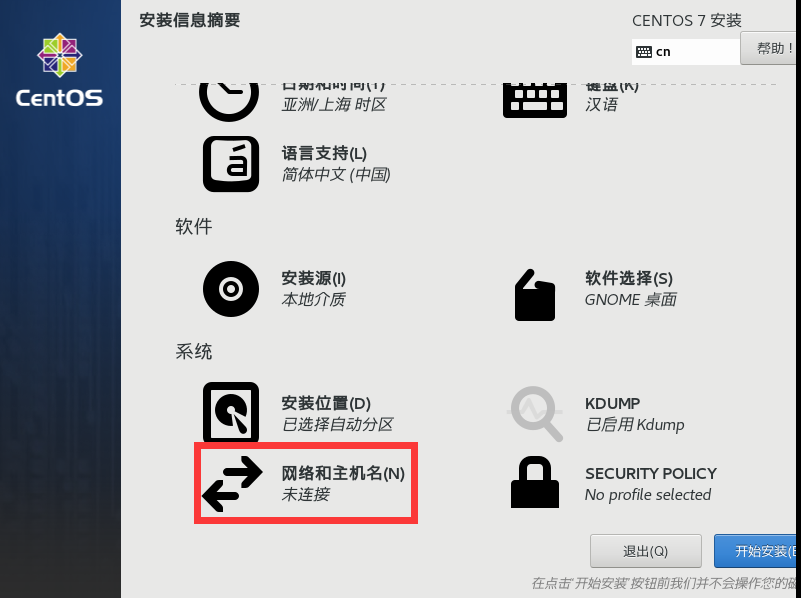Open the security policy lock icon
This screenshot has width=801, height=598.
[x=535, y=482]
